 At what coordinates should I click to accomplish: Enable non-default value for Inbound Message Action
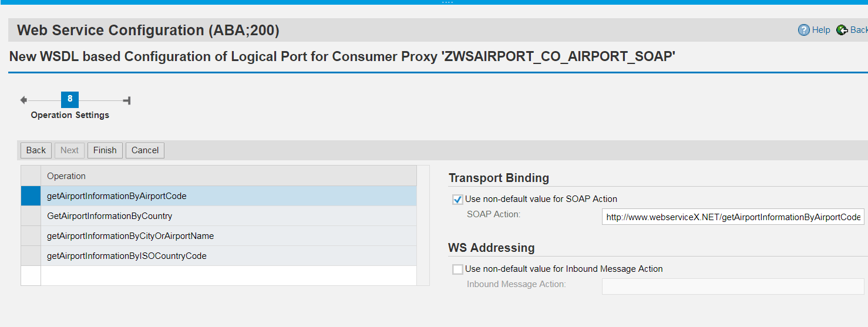457,269
